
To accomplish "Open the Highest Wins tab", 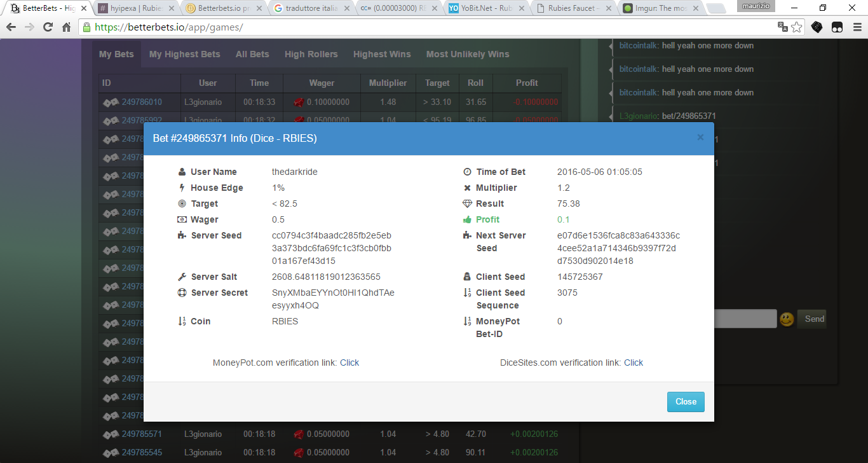I will tap(382, 54).
